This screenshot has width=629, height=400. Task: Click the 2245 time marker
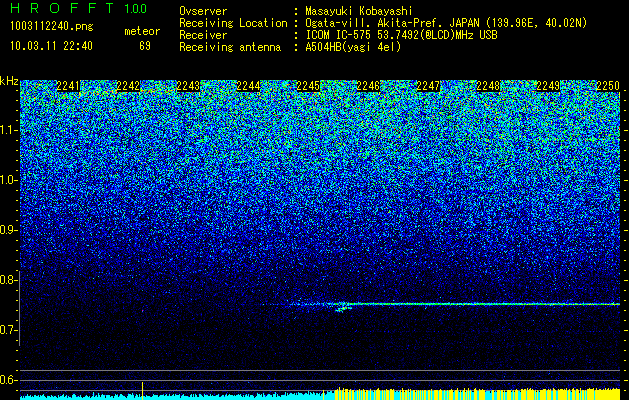tap(308, 86)
